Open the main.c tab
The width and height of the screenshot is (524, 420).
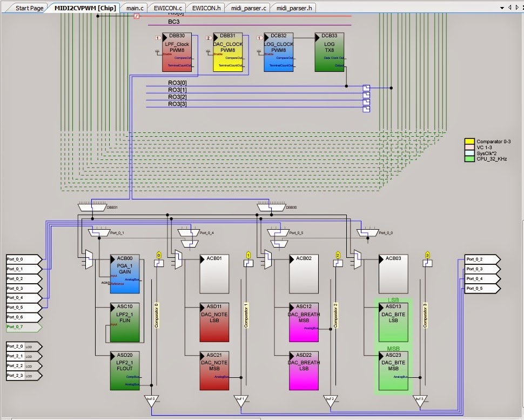(x=135, y=8)
